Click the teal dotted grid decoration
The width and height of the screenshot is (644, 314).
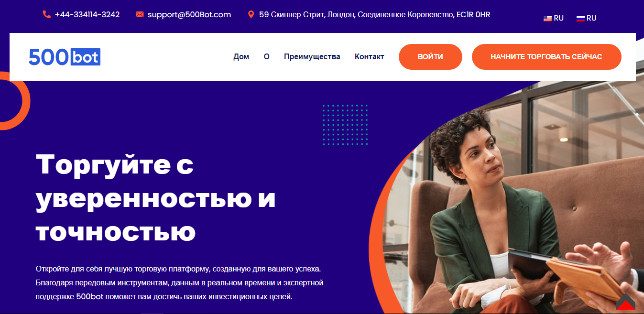click(345, 124)
